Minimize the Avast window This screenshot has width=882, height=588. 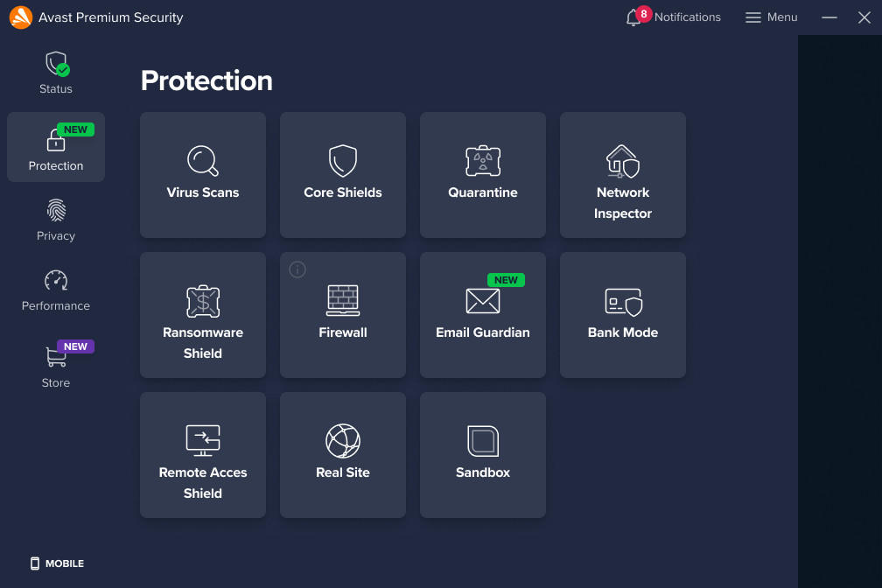pos(829,17)
